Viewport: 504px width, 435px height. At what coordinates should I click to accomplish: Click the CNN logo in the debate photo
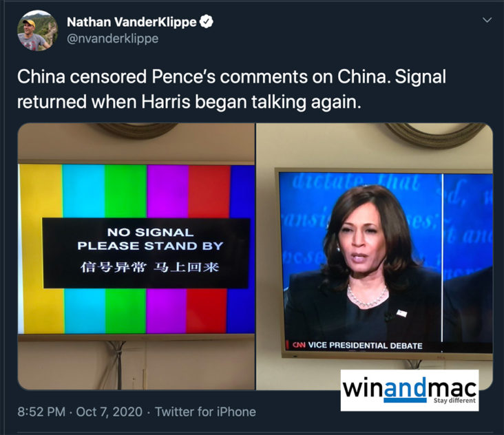299,345
